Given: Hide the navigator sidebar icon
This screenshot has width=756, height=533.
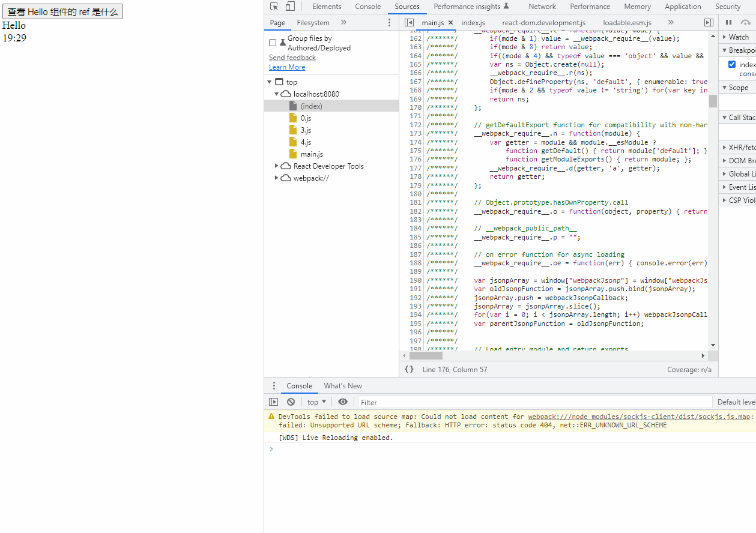Looking at the screenshot, I should coord(409,23).
